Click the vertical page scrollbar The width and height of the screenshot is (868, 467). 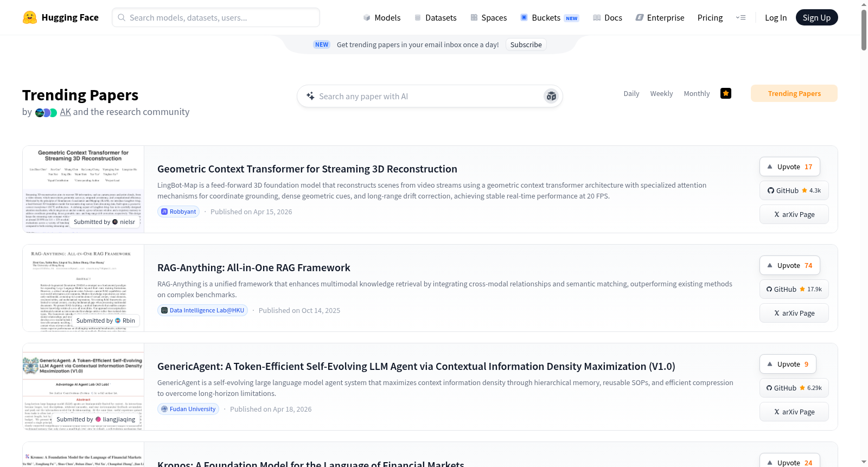point(864,30)
